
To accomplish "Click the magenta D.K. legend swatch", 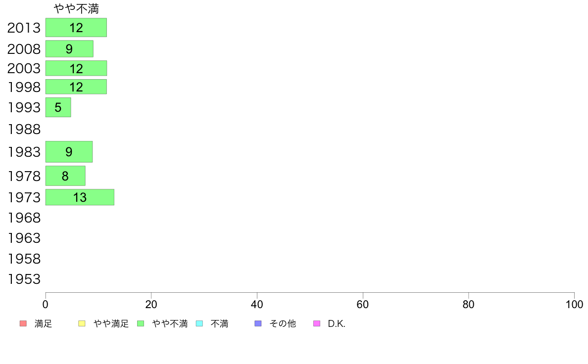I will [x=317, y=323].
